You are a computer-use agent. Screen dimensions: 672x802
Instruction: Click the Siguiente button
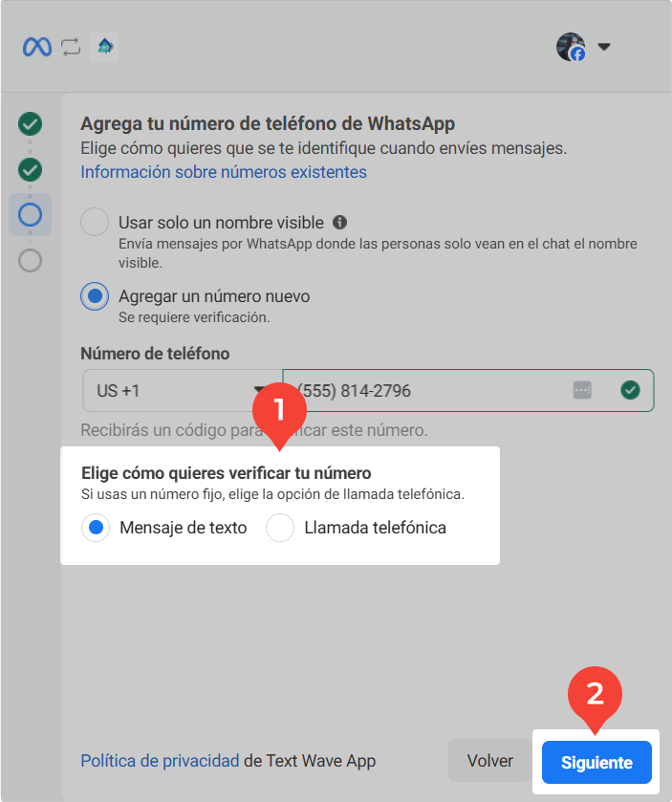(x=596, y=762)
